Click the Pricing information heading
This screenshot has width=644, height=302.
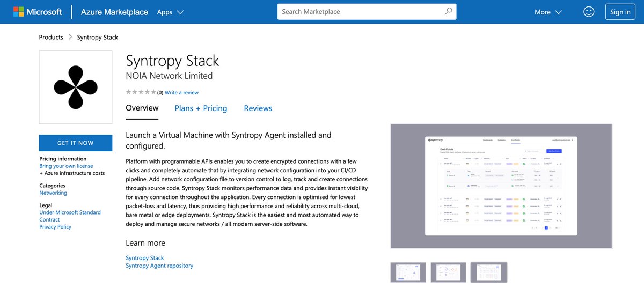63,159
